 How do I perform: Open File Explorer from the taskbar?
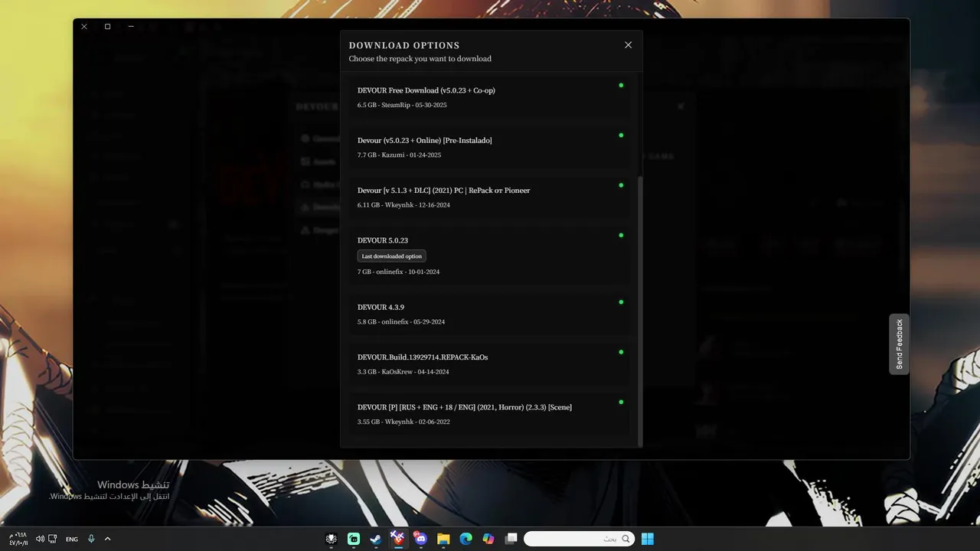pyautogui.click(x=443, y=539)
